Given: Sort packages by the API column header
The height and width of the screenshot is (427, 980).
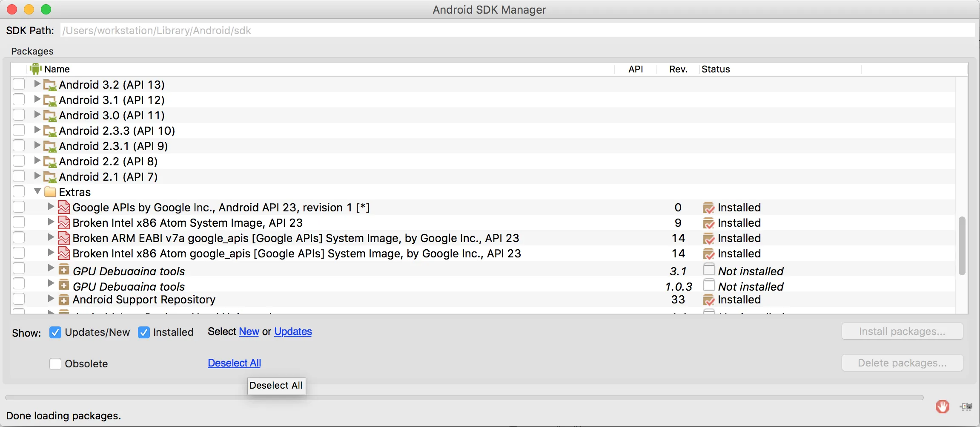Looking at the screenshot, I should pyautogui.click(x=636, y=69).
